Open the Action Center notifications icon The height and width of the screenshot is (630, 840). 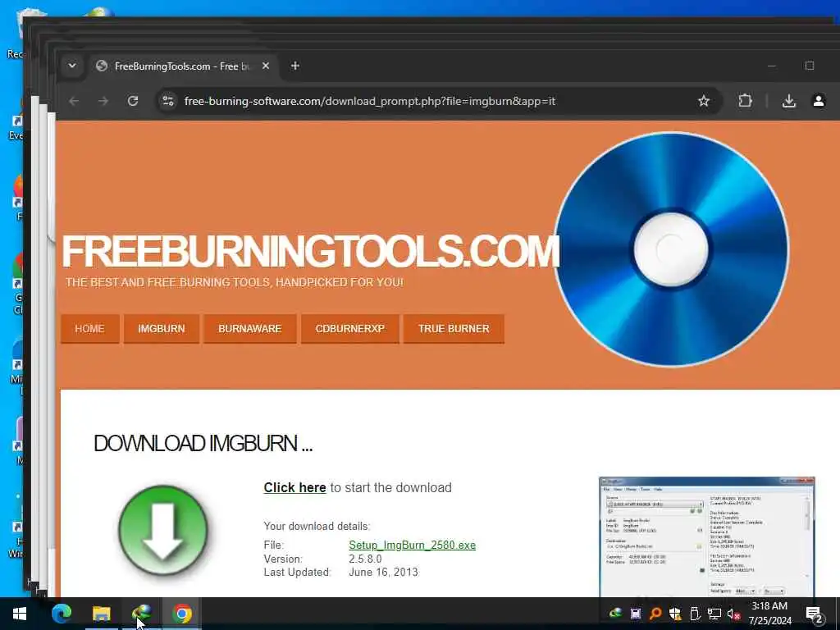[814, 614]
